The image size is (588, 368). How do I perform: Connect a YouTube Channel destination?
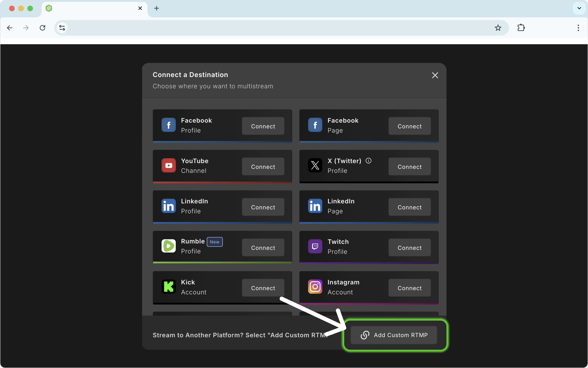pyautogui.click(x=263, y=166)
